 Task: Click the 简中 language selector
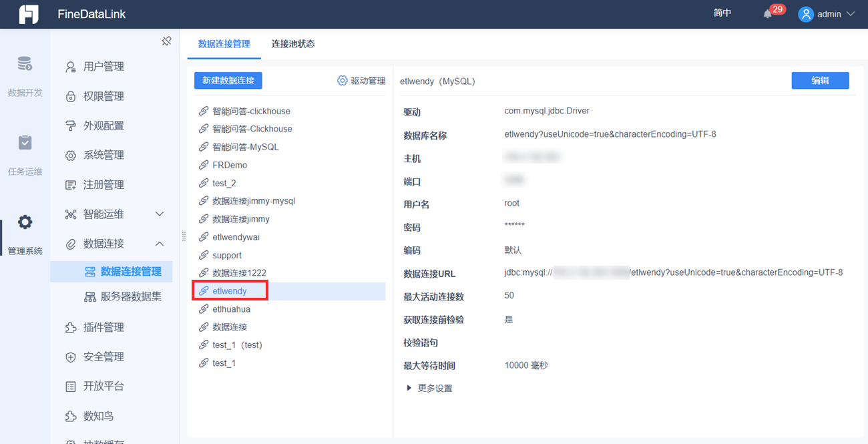point(722,13)
